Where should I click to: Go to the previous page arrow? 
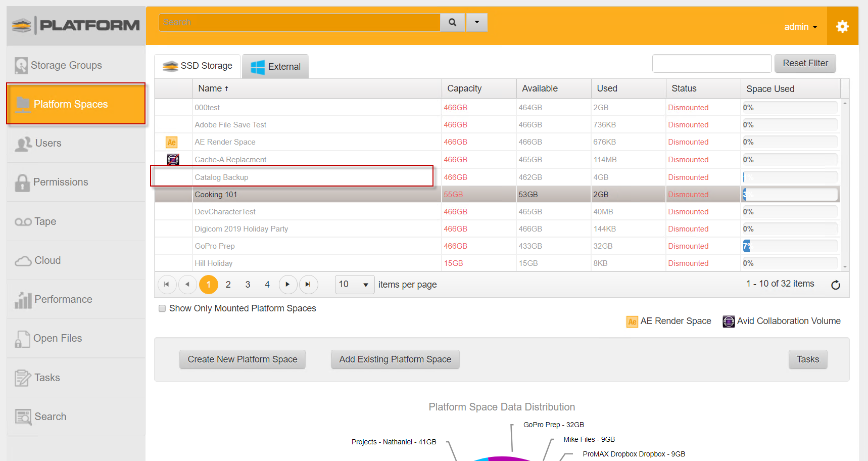click(187, 285)
